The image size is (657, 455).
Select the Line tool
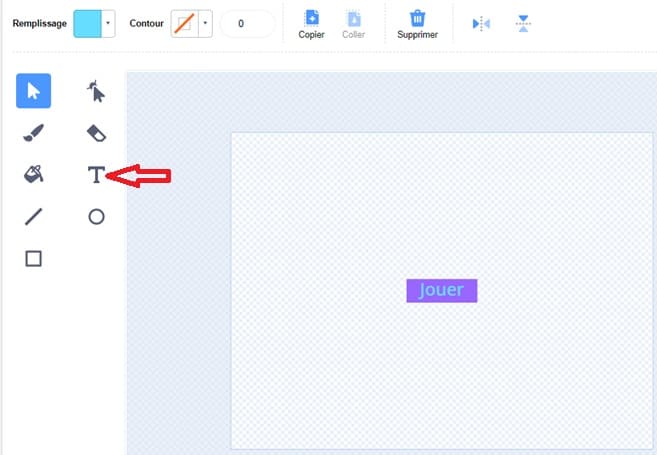point(34,217)
